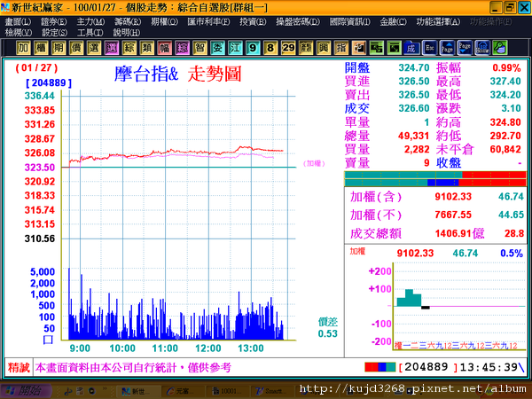Click the cyan 委 toolbar icon

(x=217, y=48)
